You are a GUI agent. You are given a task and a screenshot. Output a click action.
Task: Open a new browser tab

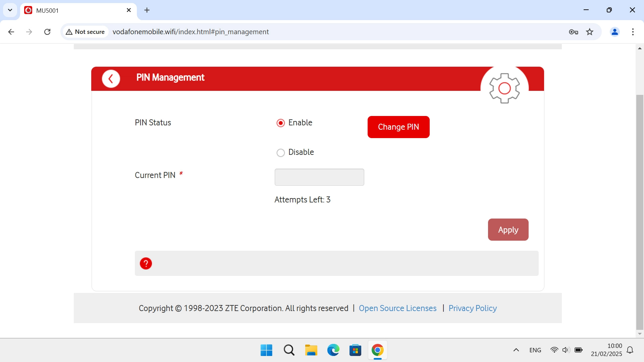(147, 10)
